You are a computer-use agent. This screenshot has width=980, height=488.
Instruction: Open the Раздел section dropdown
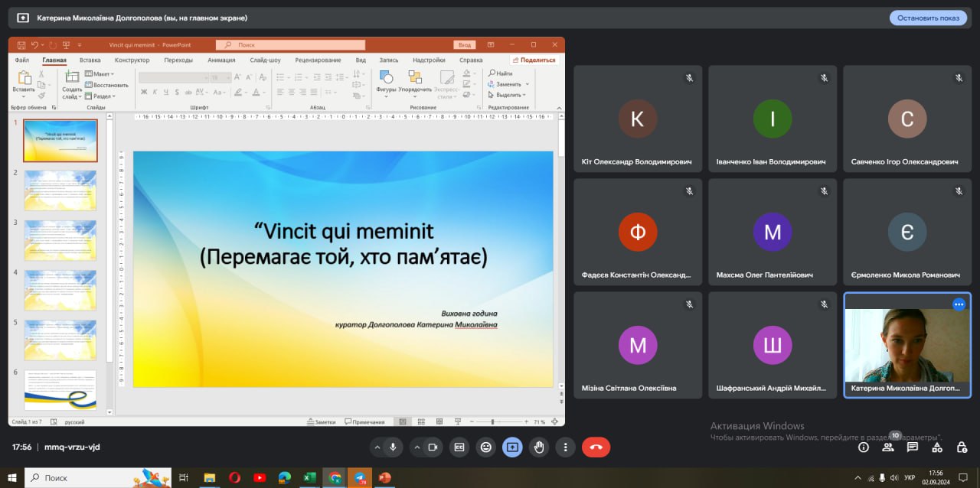[100, 96]
